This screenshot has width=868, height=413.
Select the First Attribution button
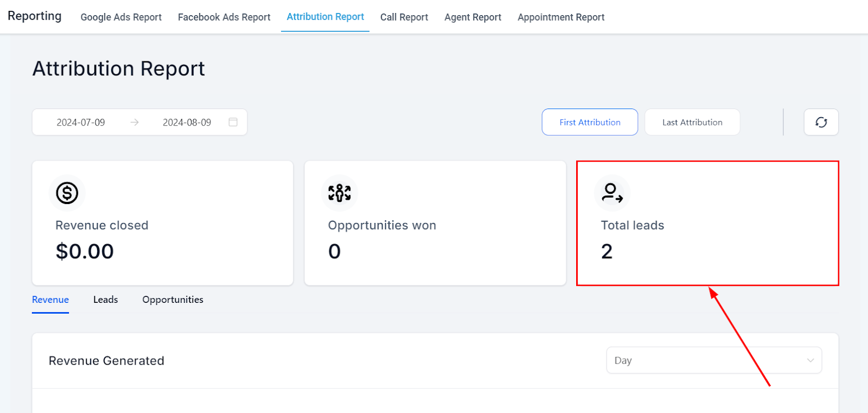point(590,122)
